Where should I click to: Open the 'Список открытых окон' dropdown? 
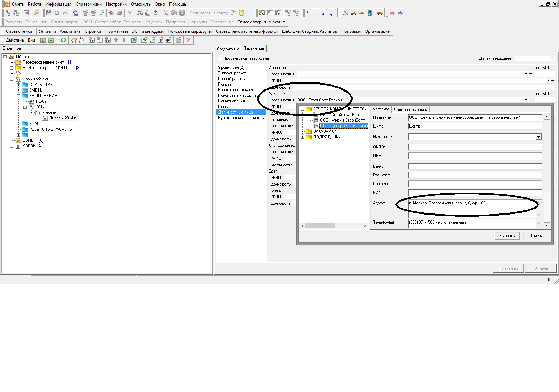tap(261, 22)
